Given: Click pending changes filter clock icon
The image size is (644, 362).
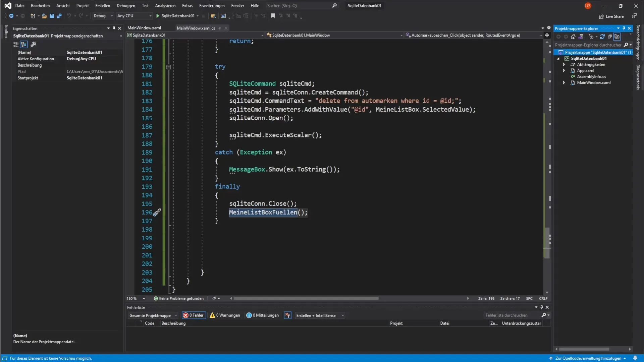Looking at the screenshot, I should tap(591, 37).
